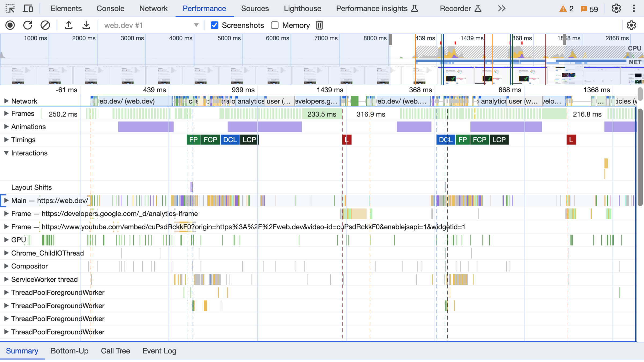Click the clear recording icon
644x362 pixels.
point(45,25)
